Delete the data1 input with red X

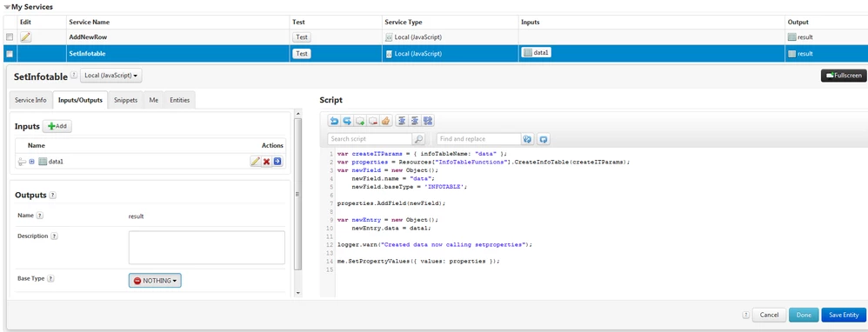coord(266,162)
